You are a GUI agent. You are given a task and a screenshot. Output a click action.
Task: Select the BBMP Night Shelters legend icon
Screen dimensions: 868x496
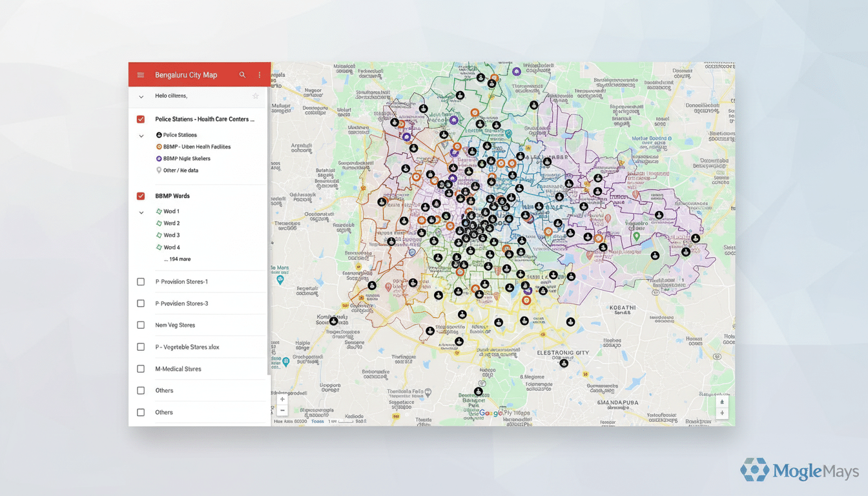158,158
